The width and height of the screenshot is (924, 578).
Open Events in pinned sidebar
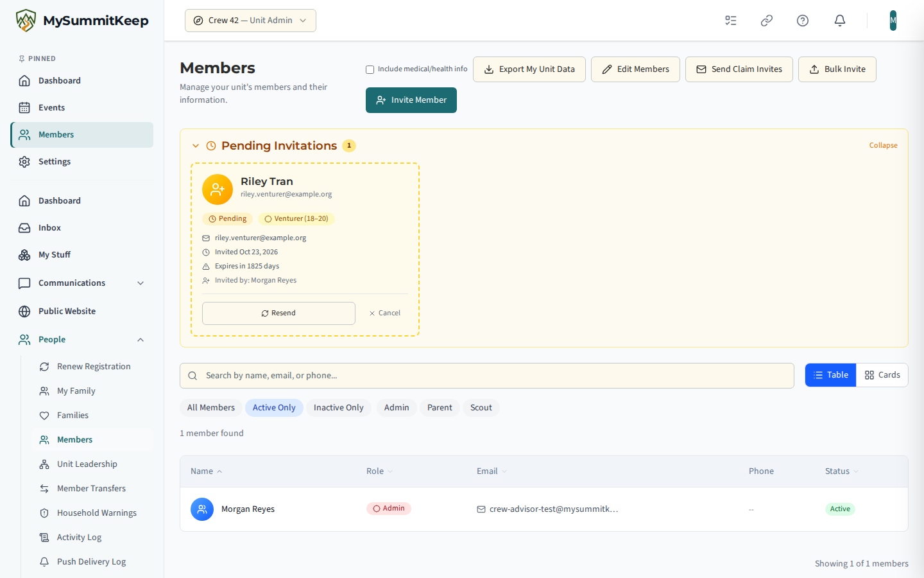(x=82, y=108)
